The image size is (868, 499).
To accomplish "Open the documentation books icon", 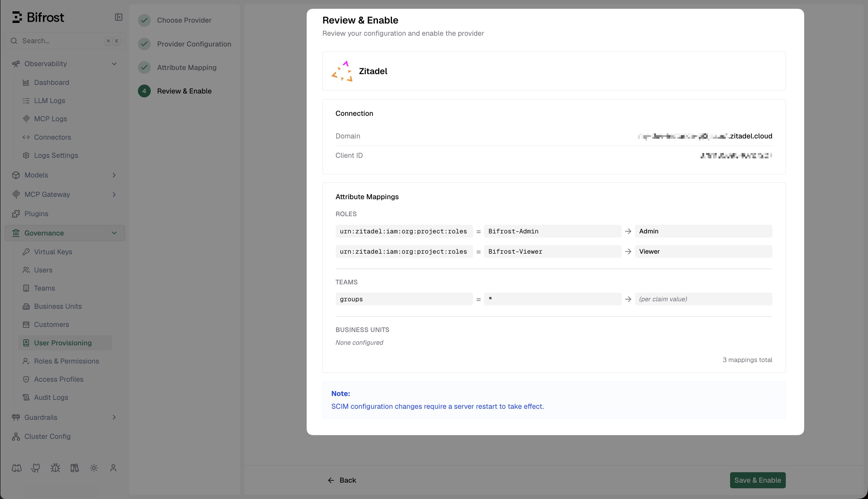I will [74, 468].
